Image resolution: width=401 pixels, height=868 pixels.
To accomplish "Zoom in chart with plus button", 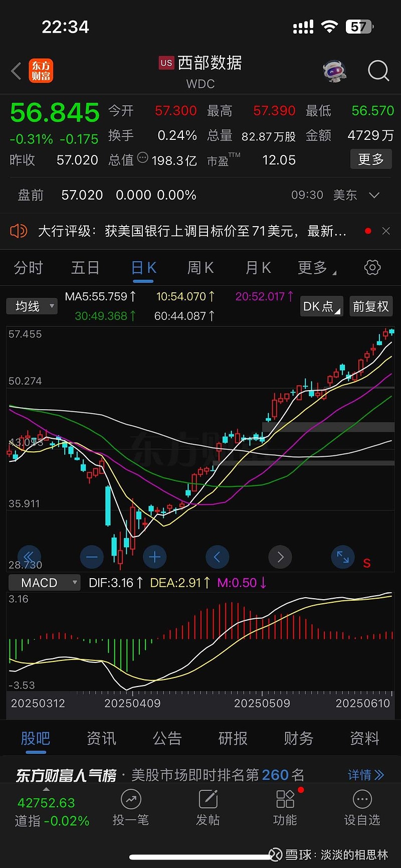I will (x=154, y=557).
